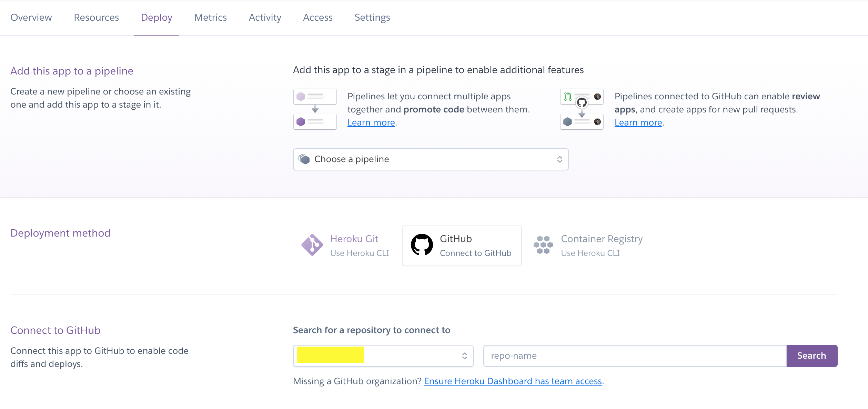
Task: Open the Choose a pipeline dropdown
Action: 430,159
